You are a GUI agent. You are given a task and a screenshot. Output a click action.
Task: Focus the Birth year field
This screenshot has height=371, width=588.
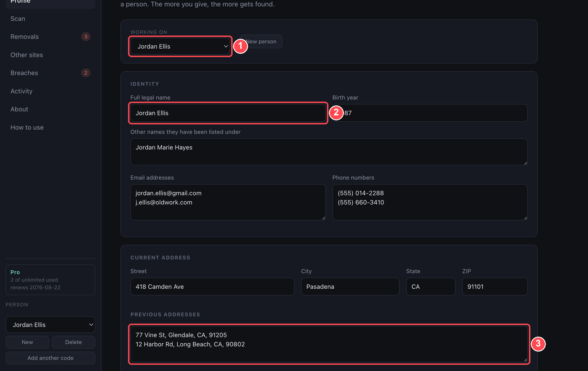coord(430,113)
